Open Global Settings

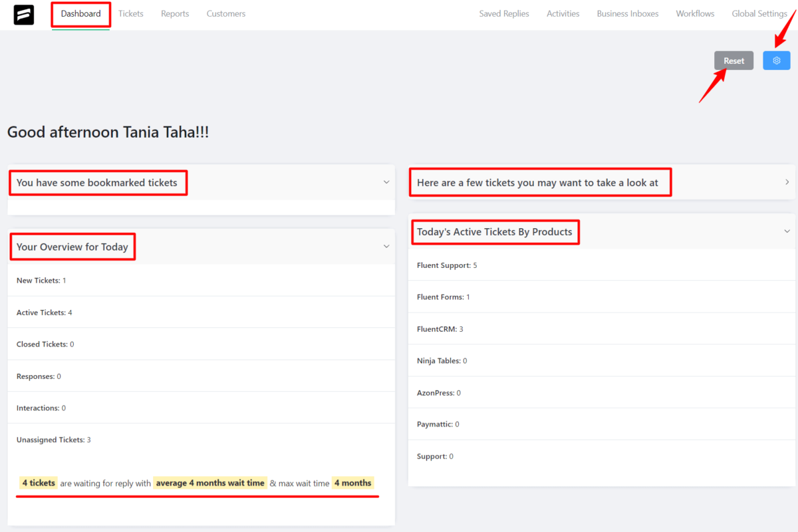[759, 13]
